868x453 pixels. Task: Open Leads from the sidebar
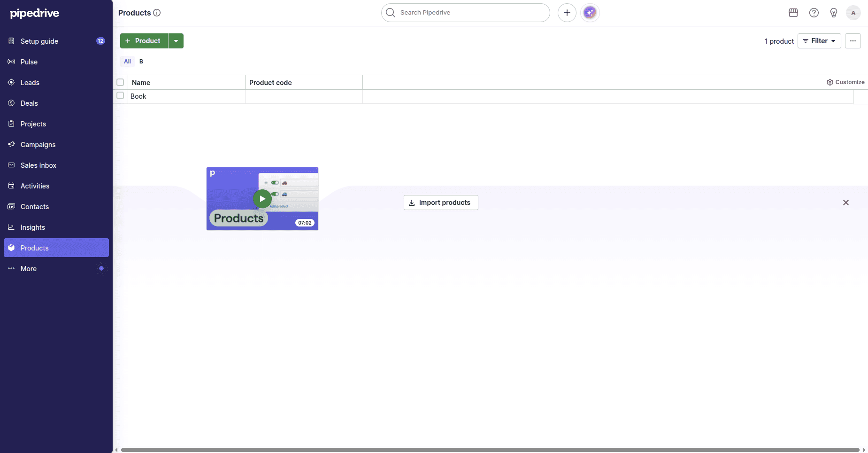pyautogui.click(x=56, y=82)
